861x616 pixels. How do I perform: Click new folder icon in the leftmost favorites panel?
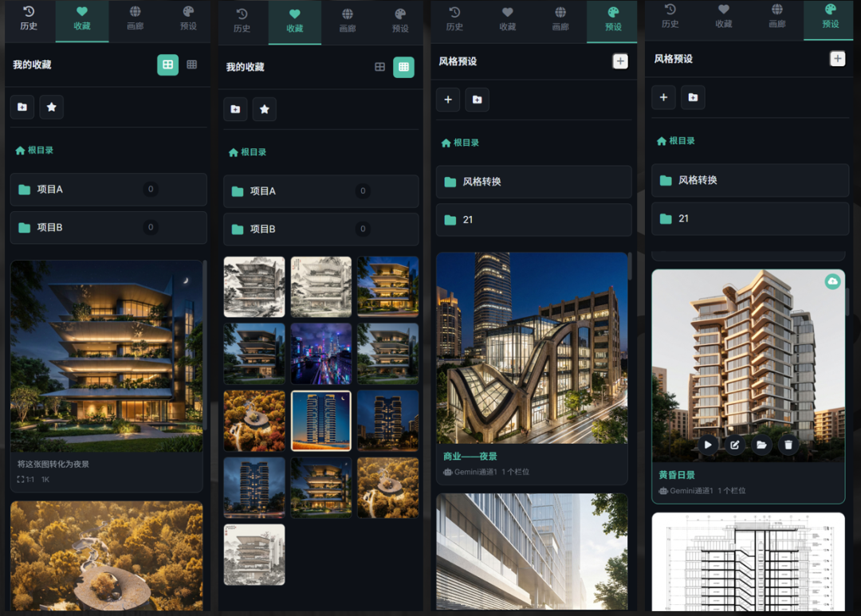[22, 107]
